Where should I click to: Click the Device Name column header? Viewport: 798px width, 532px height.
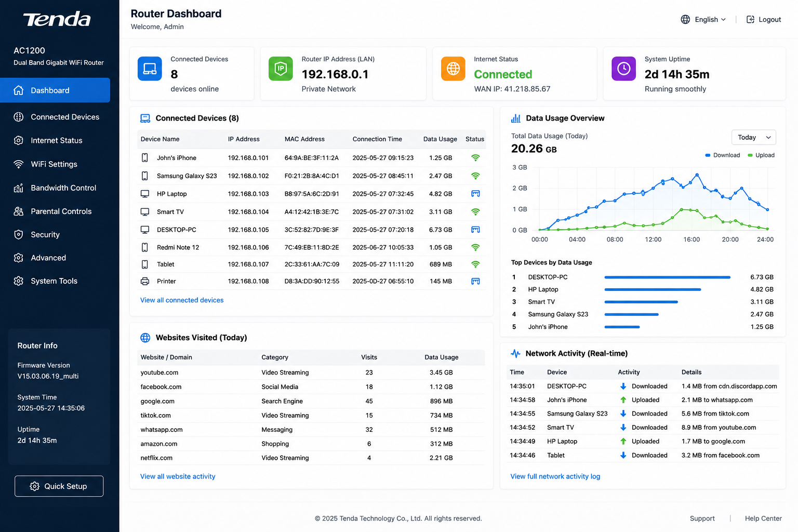160,139
